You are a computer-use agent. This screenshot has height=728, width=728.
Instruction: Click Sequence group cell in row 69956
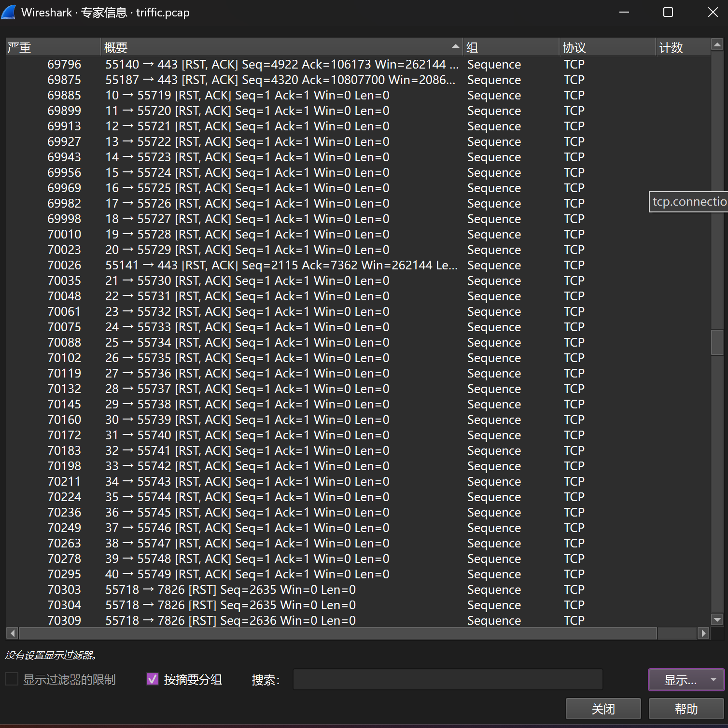[x=494, y=172]
